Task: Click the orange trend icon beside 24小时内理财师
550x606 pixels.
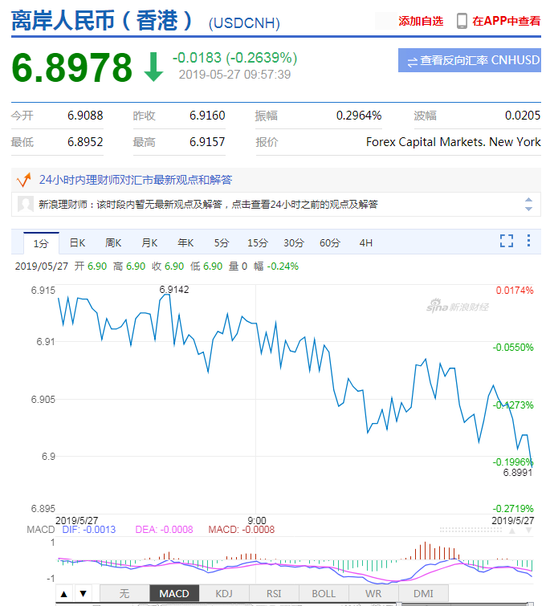Action: click(x=24, y=180)
